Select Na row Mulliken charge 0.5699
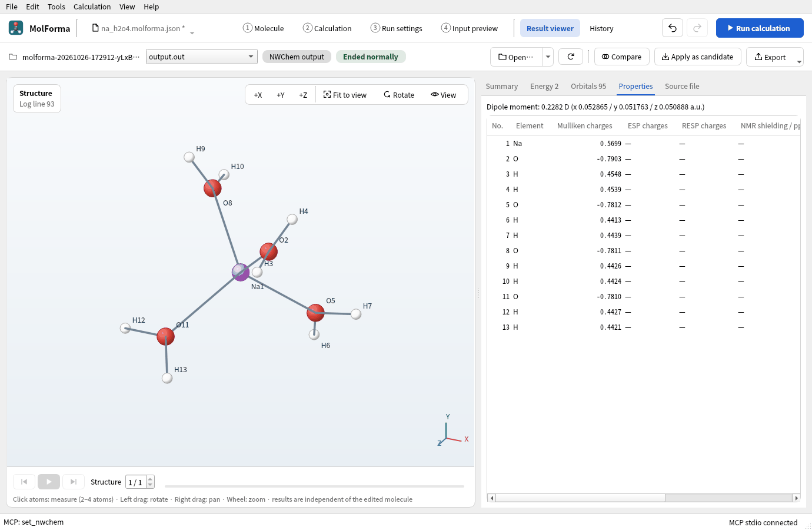Screen dimensions: 812x530 [610, 144]
